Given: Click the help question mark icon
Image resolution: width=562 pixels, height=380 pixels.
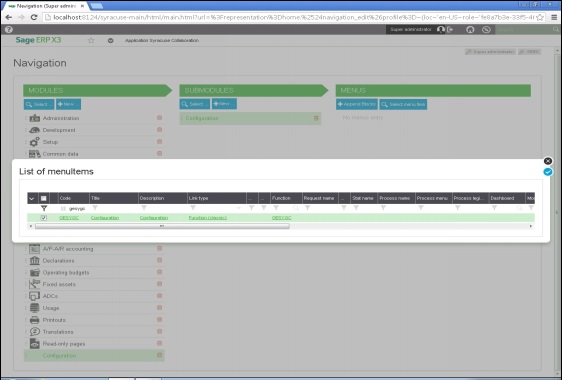Looking at the screenshot, I should tap(9, 29).
